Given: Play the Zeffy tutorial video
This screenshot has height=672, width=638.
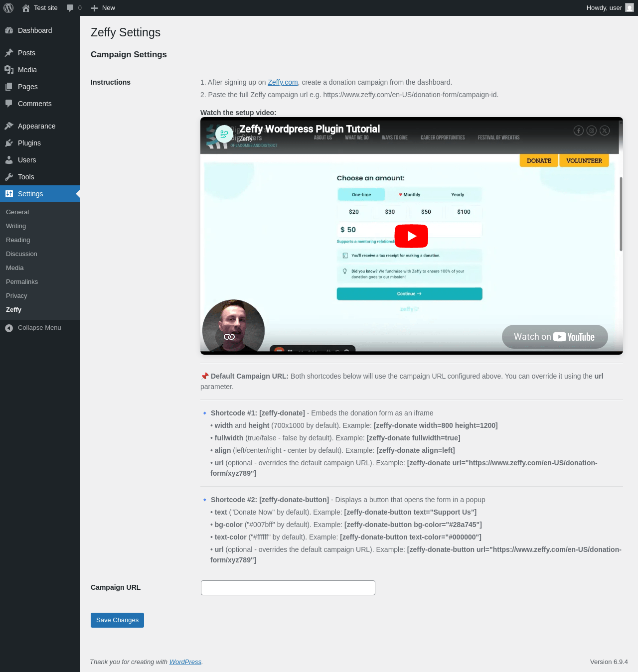Looking at the screenshot, I should click(x=411, y=236).
